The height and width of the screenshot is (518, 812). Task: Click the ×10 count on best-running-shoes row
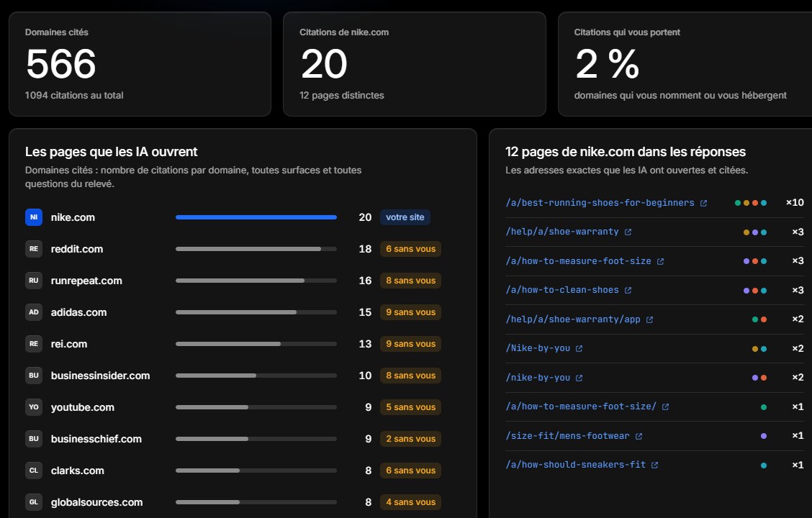pos(795,202)
